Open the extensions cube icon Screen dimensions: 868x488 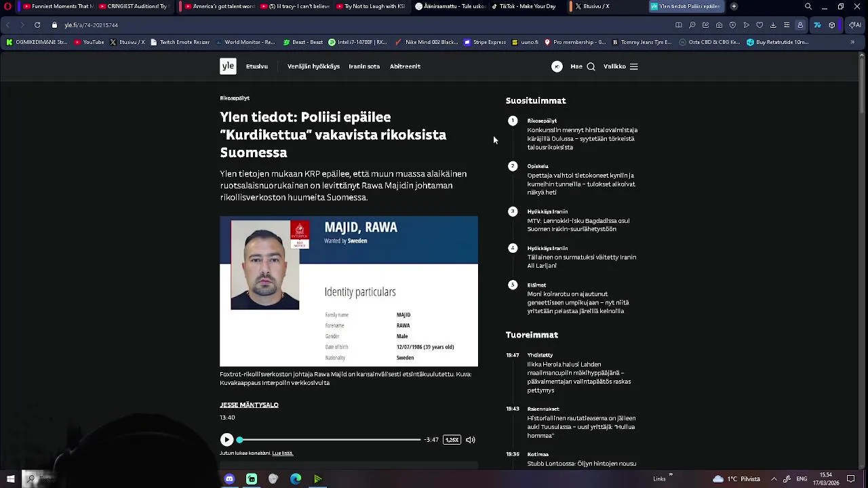click(832, 25)
